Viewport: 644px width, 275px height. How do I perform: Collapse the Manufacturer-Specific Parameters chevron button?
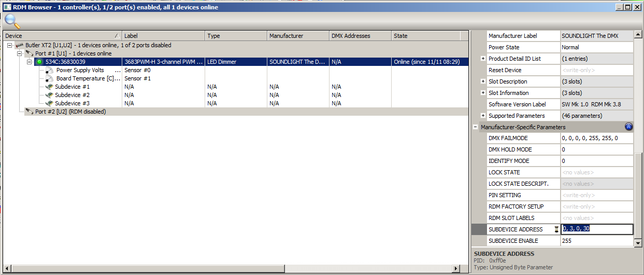pos(628,127)
